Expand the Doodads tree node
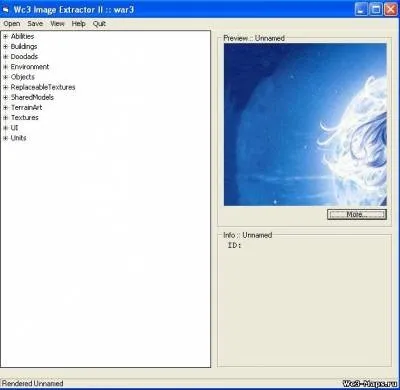This screenshot has width=400, height=390. [x=5, y=57]
